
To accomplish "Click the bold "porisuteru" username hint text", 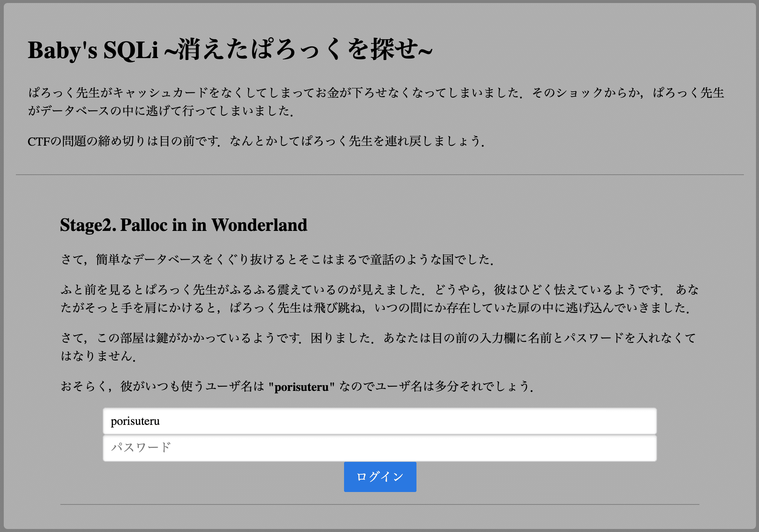I will [x=301, y=387].
